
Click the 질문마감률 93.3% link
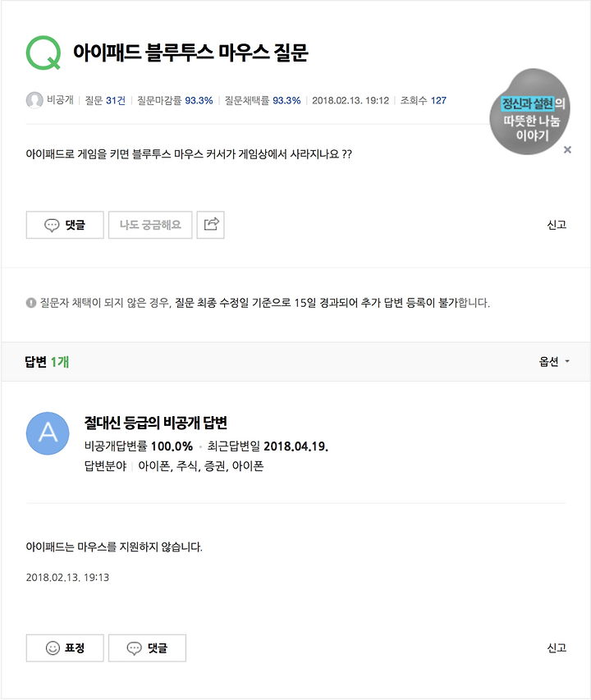[x=175, y=100]
